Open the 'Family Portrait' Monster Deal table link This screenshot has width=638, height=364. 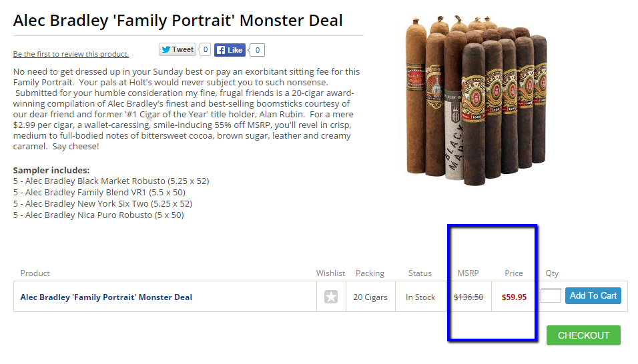pos(106,297)
